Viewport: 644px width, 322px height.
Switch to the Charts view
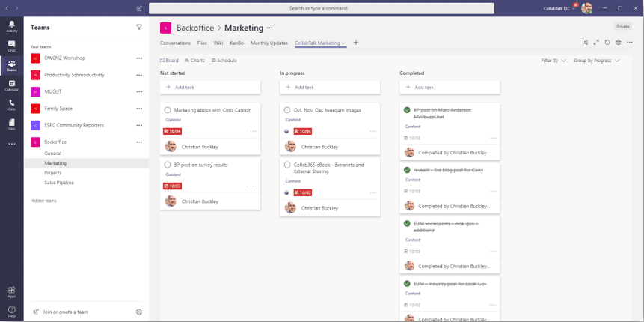coord(194,61)
